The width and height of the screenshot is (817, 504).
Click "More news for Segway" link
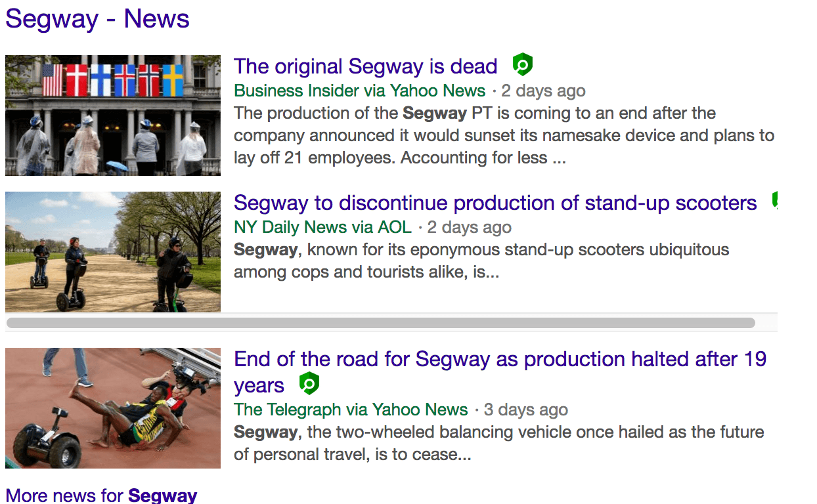click(101, 495)
